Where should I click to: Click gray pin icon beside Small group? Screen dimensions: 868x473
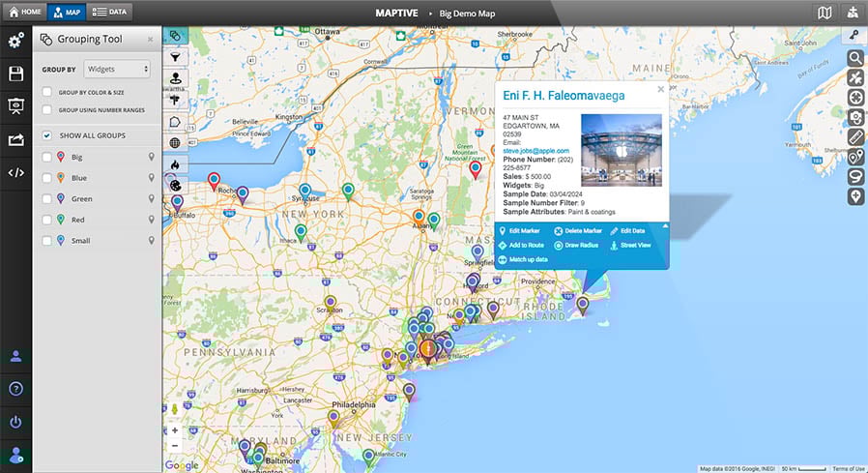point(151,241)
